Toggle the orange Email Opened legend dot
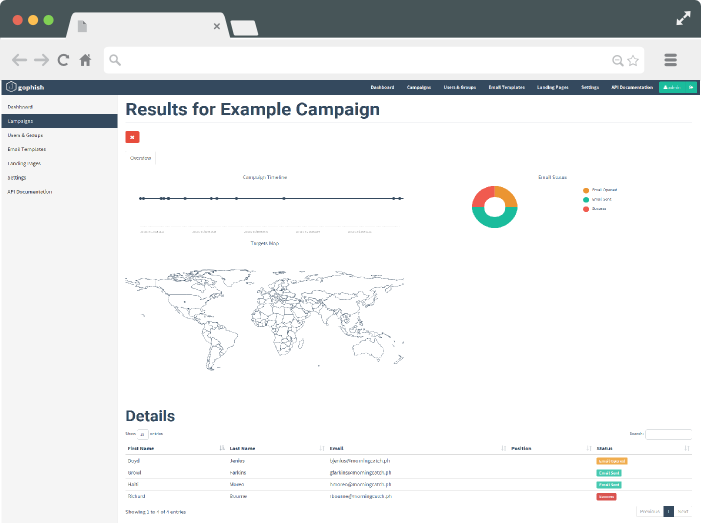Viewport: 701px width, 526px height. (x=586, y=190)
